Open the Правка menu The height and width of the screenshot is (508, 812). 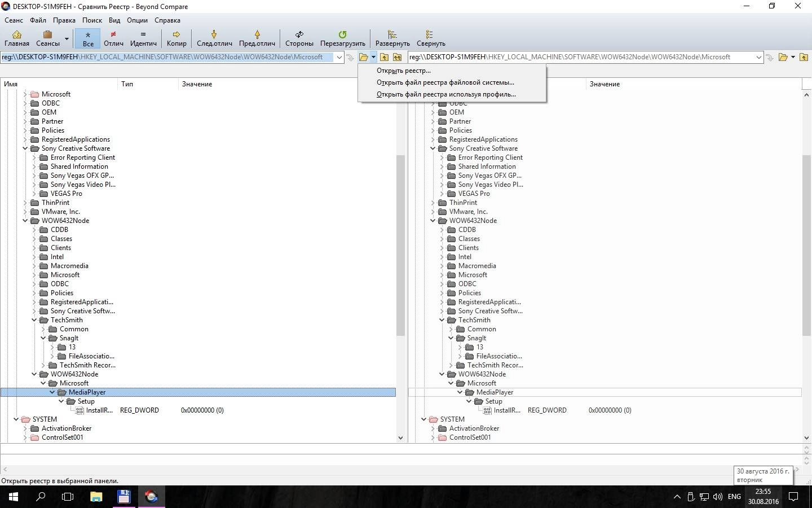pyautogui.click(x=64, y=20)
